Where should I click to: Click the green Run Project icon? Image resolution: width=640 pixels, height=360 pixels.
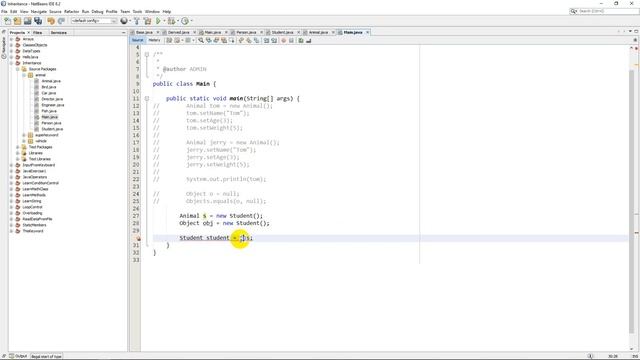point(158,21)
